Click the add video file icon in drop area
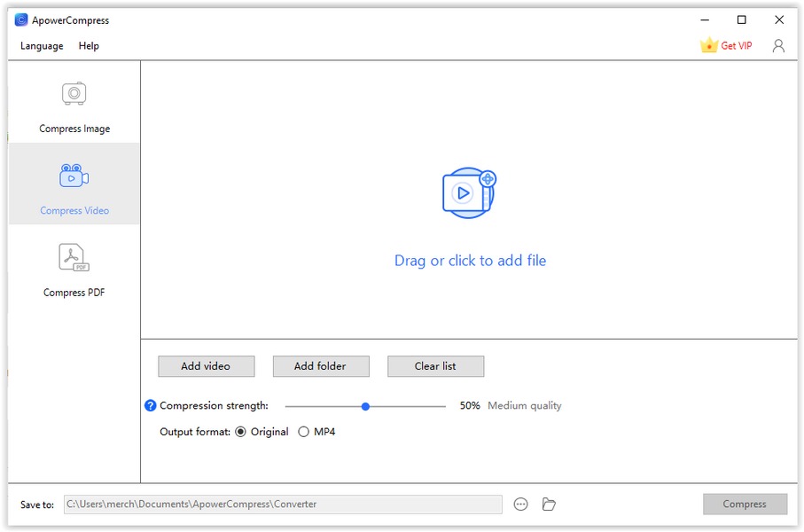This screenshot has width=804, height=532. coord(468,192)
